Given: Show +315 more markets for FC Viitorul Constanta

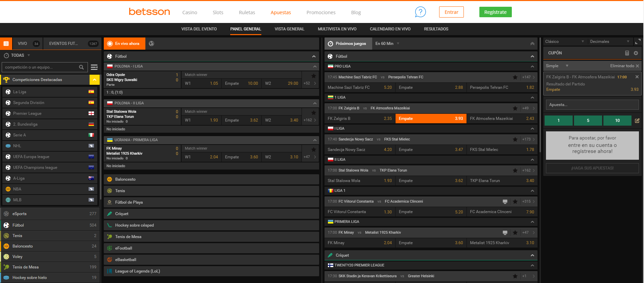Looking at the screenshot, I should (528, 202).
